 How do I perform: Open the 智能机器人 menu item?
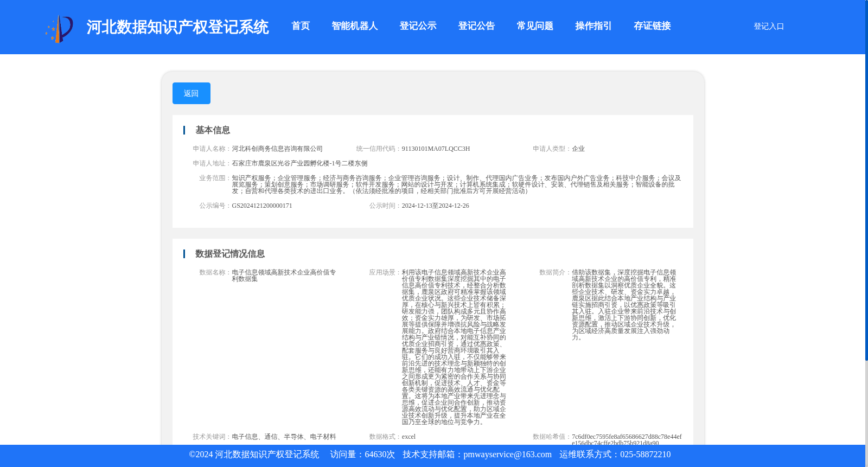[355, 26]
